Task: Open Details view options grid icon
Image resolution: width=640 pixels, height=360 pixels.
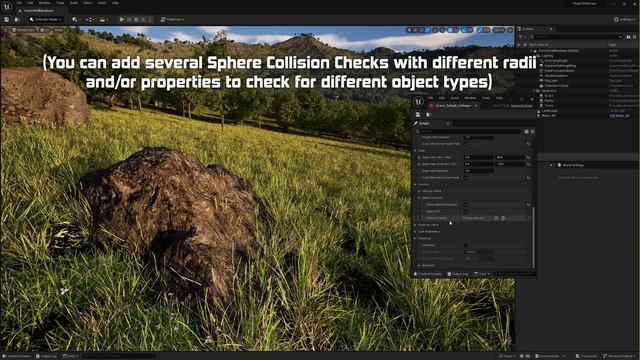Action: 527,131
